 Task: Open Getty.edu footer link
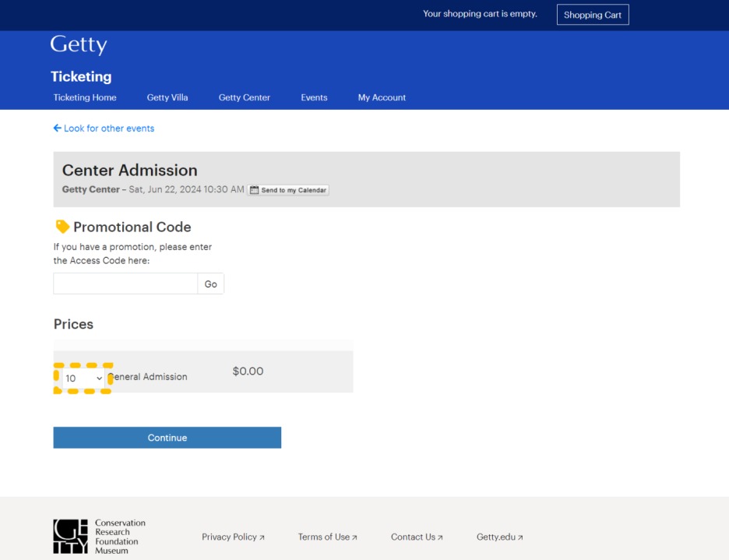click(x=499, y=537)
